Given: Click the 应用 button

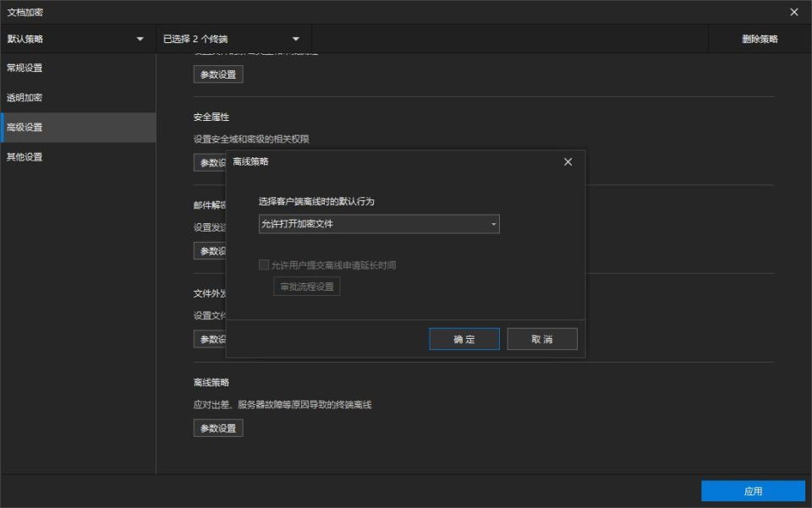Looking at the screenshot, I should click(753, 491).
